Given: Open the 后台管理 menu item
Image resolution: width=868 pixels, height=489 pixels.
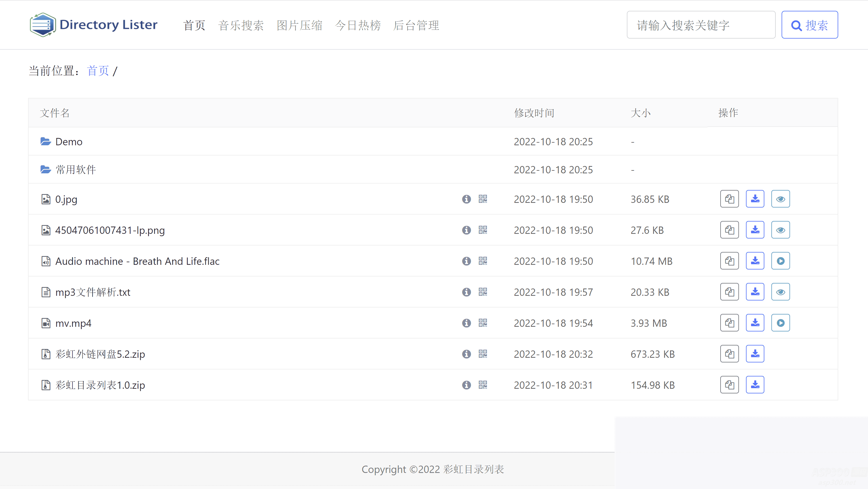Looking at the screenshot, I should (x=416, y=25).
